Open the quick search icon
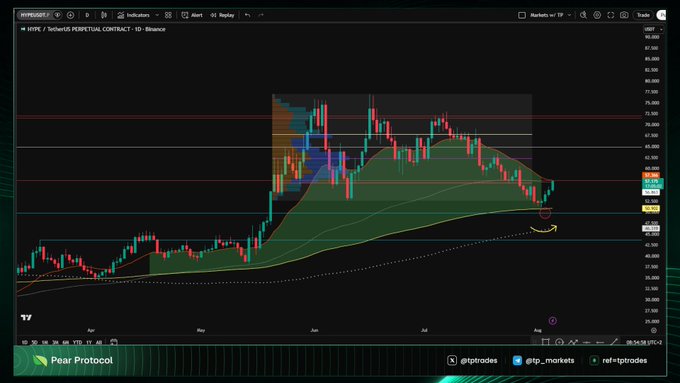680x383 pixels. (x=584, y=15)
